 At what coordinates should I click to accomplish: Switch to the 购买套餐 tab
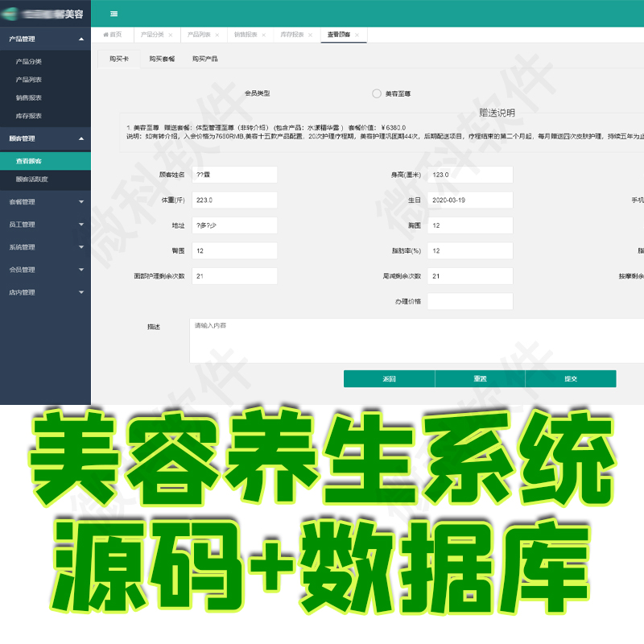pyautogui.click(x=162, y=59)
